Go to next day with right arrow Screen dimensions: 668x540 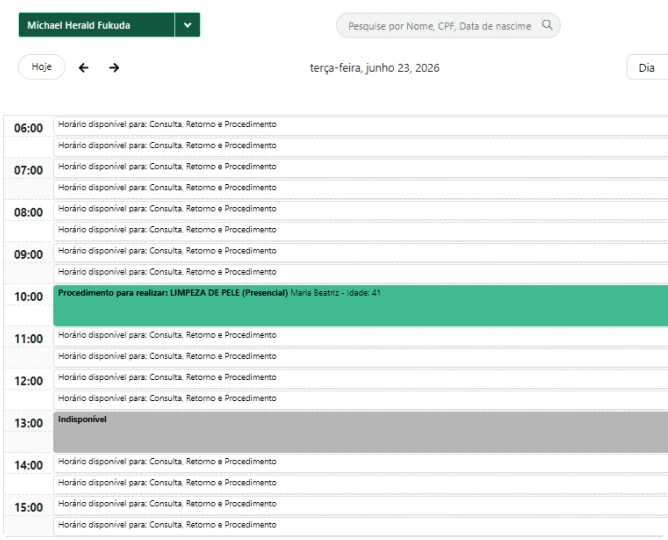click(x=114, y=67)
